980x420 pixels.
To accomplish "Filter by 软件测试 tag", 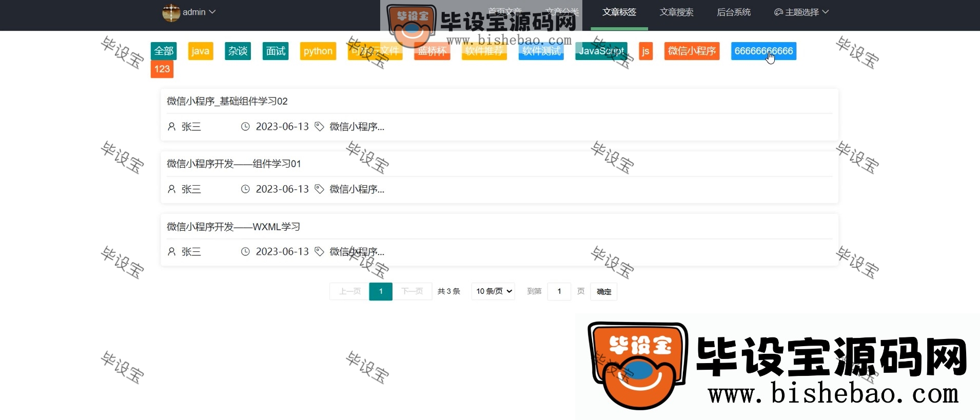I will [x=541, y=51].
